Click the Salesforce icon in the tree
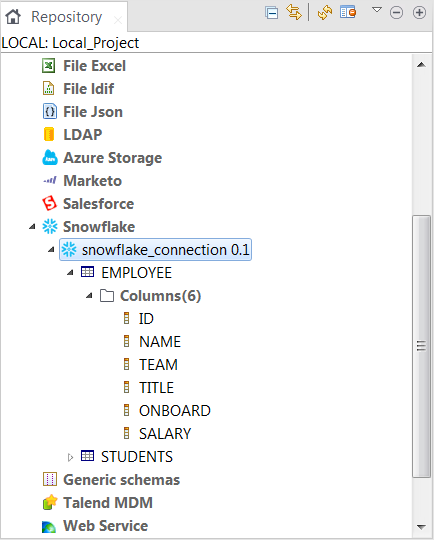This screenshot has width=434, height=540. (50, 204)
